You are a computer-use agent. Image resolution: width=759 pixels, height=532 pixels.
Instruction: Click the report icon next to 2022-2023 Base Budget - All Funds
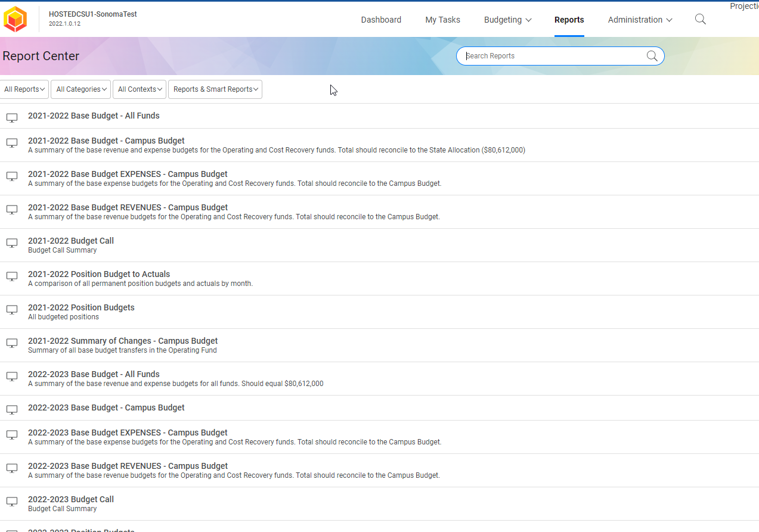point(12,377)
